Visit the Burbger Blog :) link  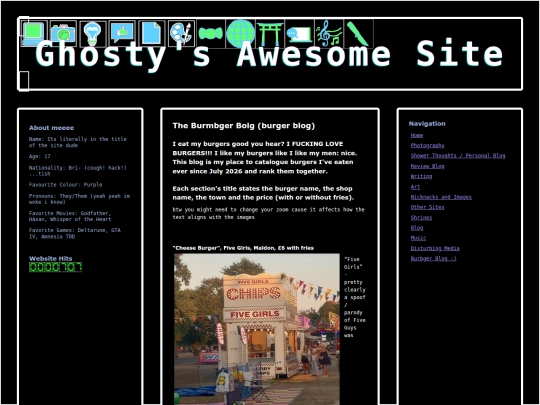point(433,259)
